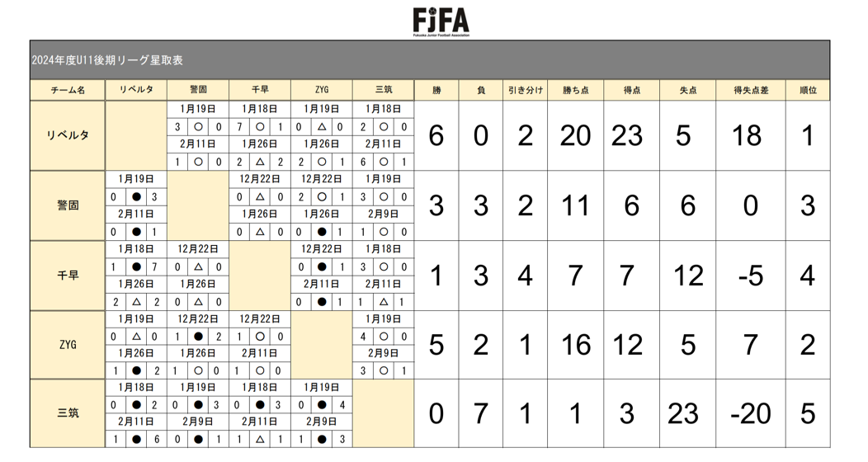Select the チーム名 column header
The image size is (868, 462).
tap(68, 90)
